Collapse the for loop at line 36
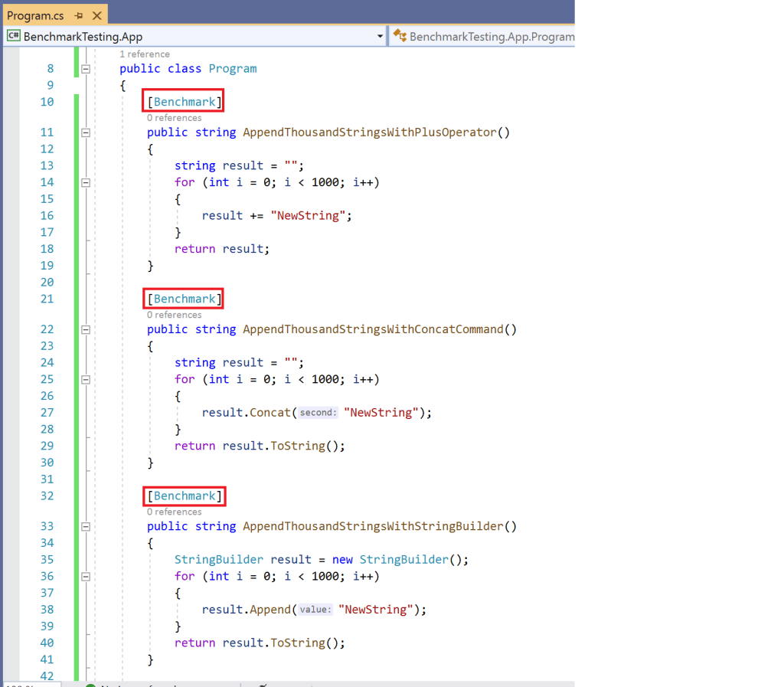The image size is (784, 687). [x=86, y=576]
